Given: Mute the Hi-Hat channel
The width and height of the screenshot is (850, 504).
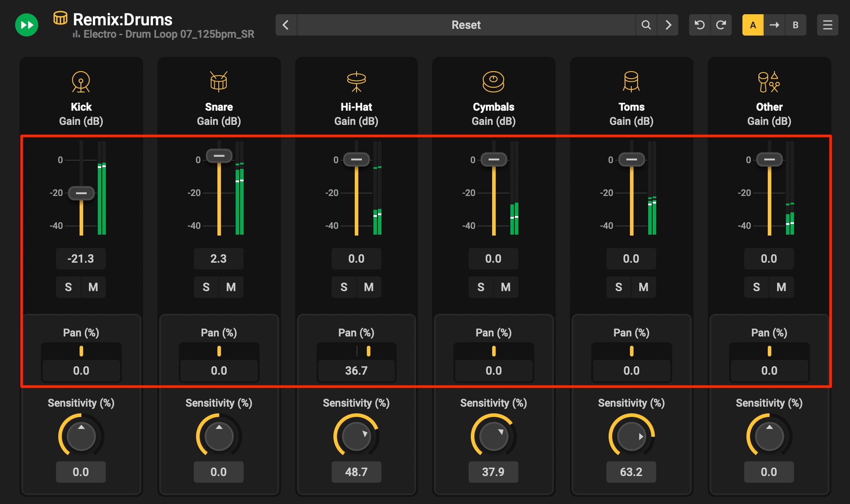Looking at the screenshot, I should 369,287.
